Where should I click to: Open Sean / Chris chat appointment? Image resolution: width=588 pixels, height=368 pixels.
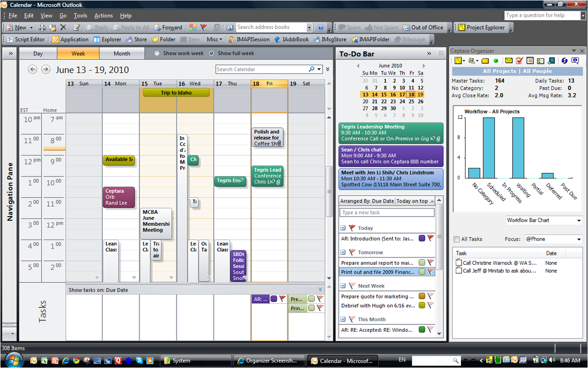pyautogui.click(x=391, y=156)
